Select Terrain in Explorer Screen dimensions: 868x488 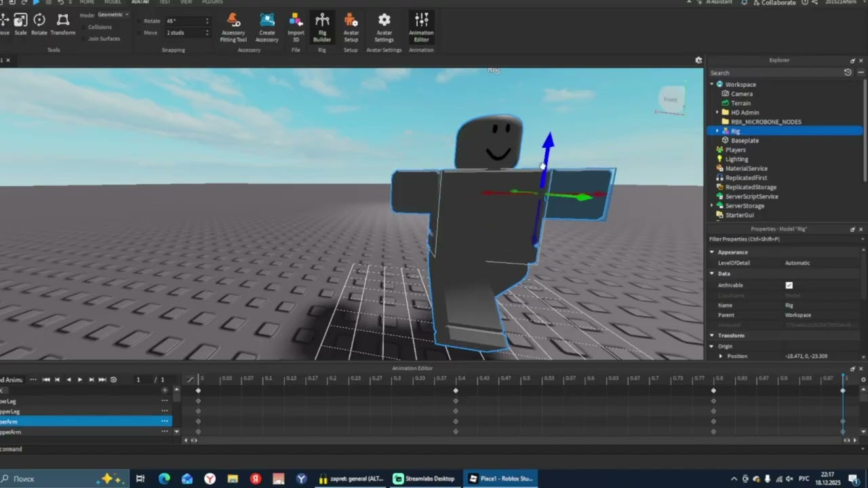(x=741, y=103)
